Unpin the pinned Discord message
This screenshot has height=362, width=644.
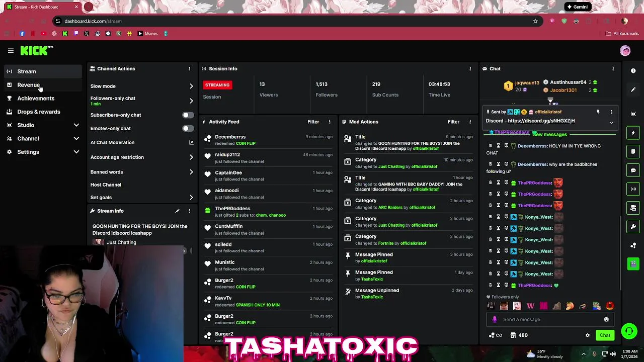[598, 112]
